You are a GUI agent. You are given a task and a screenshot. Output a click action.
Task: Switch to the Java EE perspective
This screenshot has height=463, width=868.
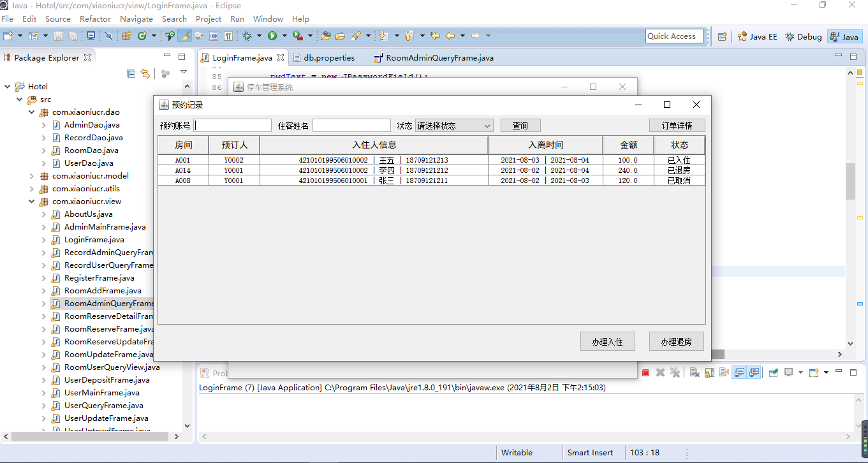(758, 37)
